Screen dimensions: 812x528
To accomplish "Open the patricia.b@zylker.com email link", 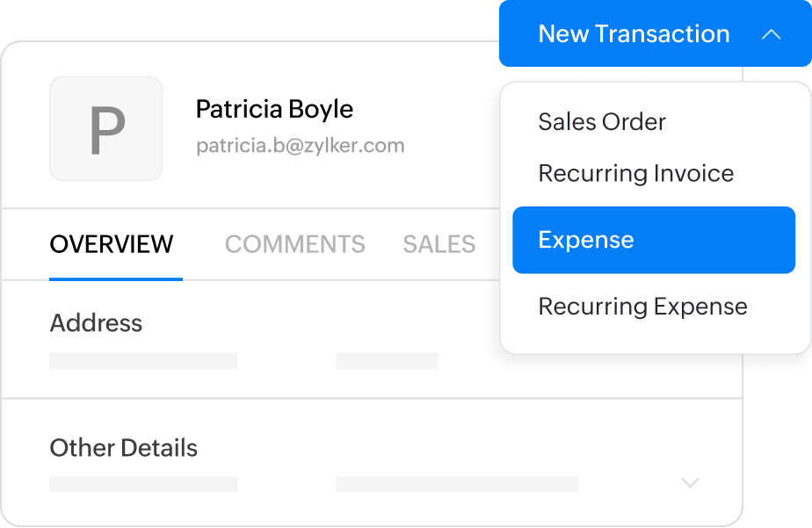I will click(x=300, y=146).
